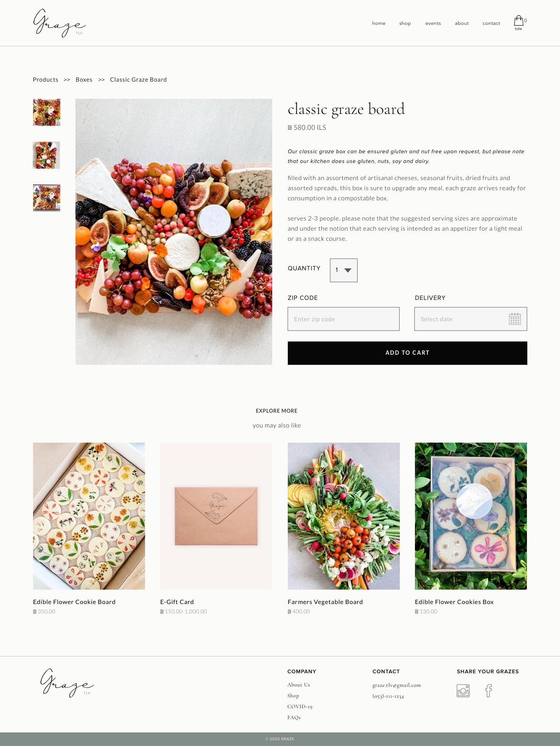Click the Products breadcrumb link
Image resolution: width=560 pixels, height=746 pixels.
click(x=45, y=80)
